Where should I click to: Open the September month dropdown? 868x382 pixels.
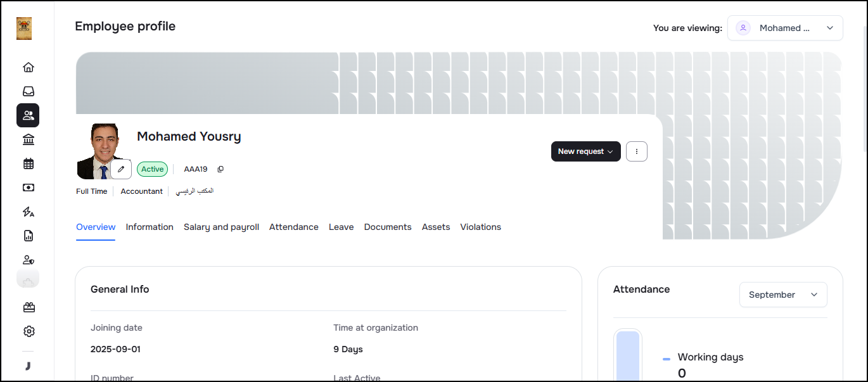782,295
